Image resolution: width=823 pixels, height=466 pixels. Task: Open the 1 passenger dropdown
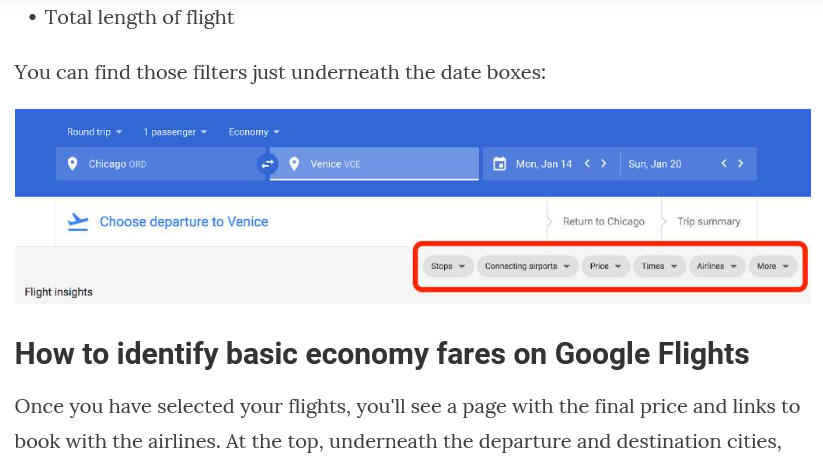pyautogui.click(x=175, y=132)
